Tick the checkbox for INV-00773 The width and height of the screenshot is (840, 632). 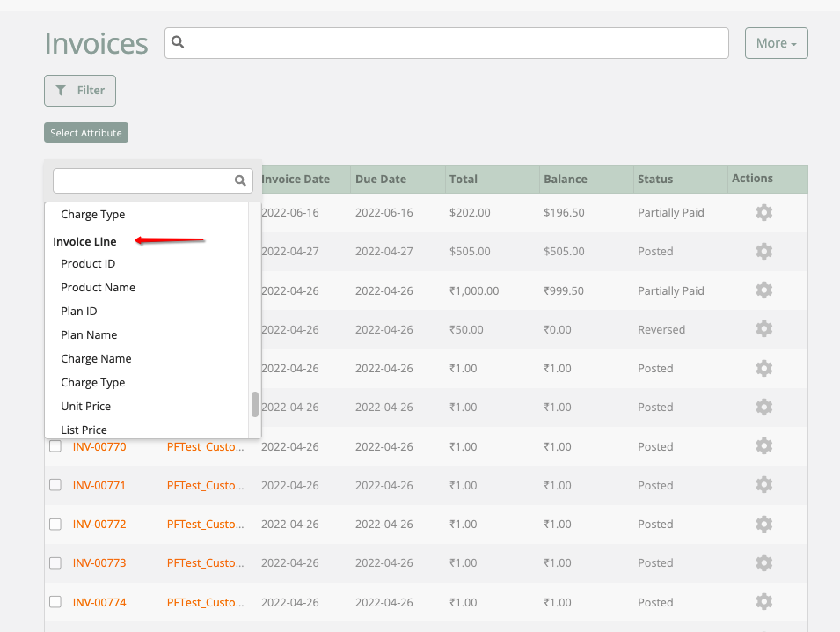(x=55, y=562)
